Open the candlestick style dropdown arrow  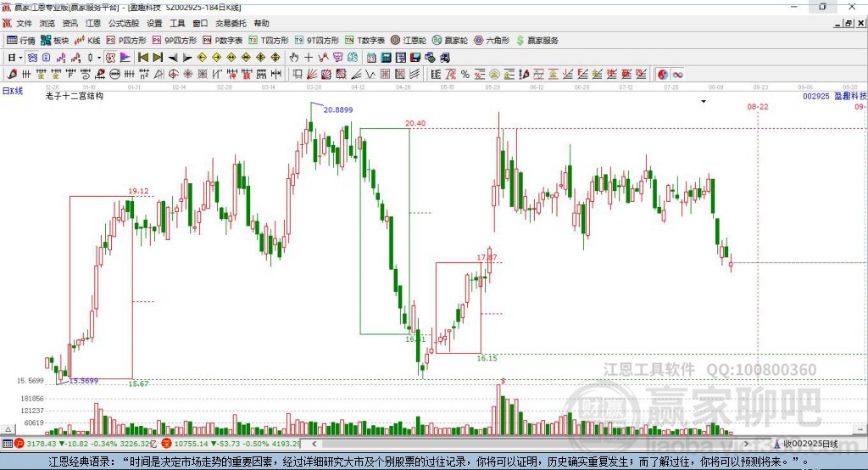99,58
